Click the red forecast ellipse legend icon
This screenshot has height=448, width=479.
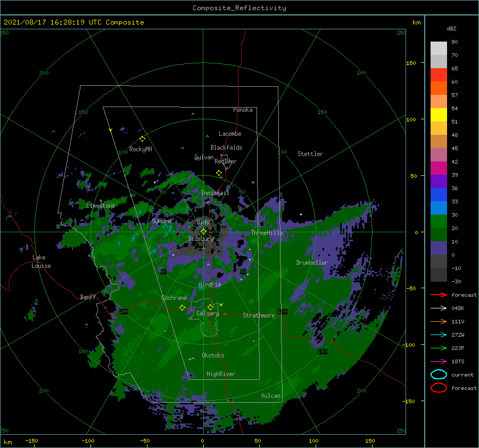pos(439,388)
